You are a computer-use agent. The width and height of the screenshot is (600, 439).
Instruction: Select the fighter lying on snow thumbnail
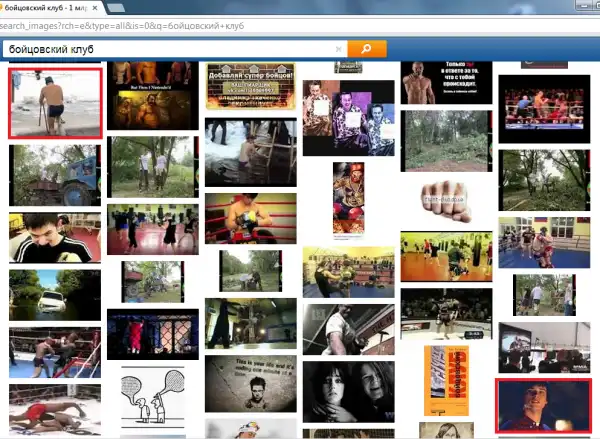(54, 408)
